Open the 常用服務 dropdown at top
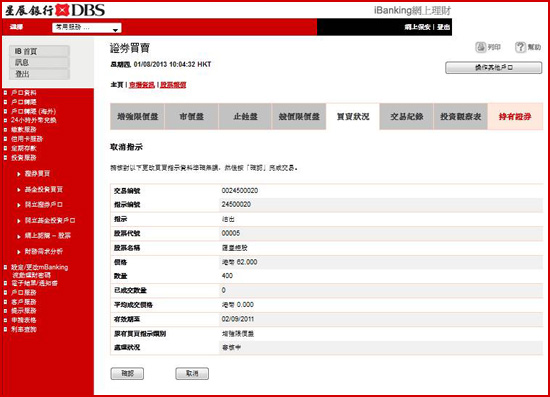The image size is (550, 397). [87, 27]
